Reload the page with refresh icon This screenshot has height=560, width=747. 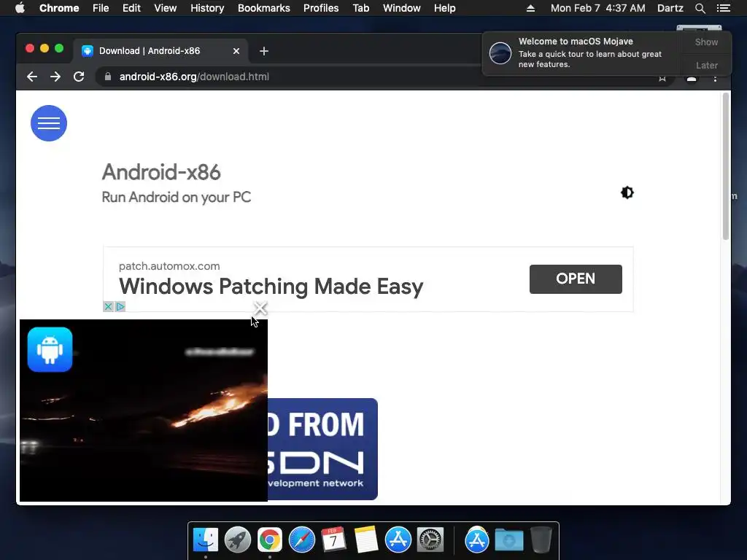[79, 77]
